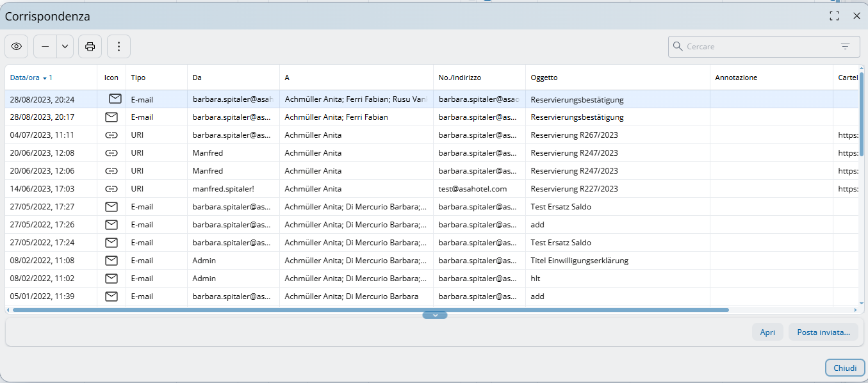Viewport: 868px width, 383px height.
Task: Click the minus button in toolbar
Action: (x=45, y=46)
